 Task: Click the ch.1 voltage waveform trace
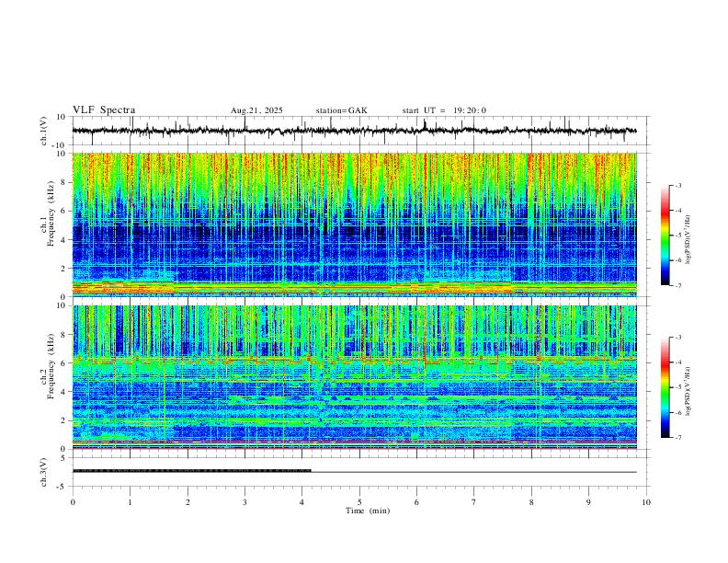[354, 131]
